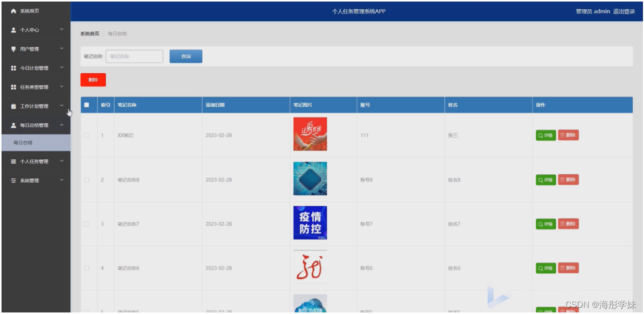The width and height of the screenshot is (644, 314).
Task: Click the 管理员 admin label
Action: [593, 11]
